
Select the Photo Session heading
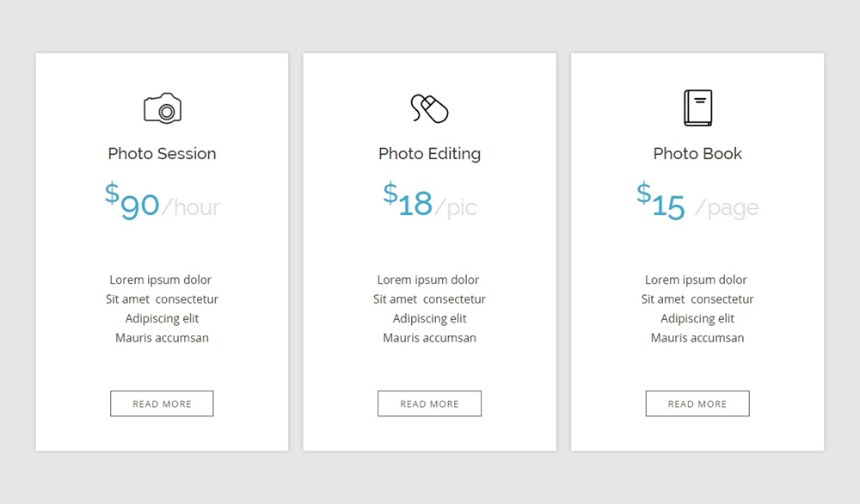162,154
